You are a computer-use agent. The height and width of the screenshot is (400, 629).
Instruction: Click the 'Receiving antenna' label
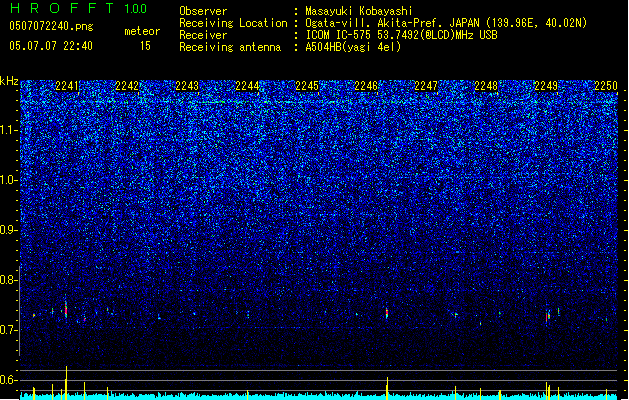(x=230, y=47)
